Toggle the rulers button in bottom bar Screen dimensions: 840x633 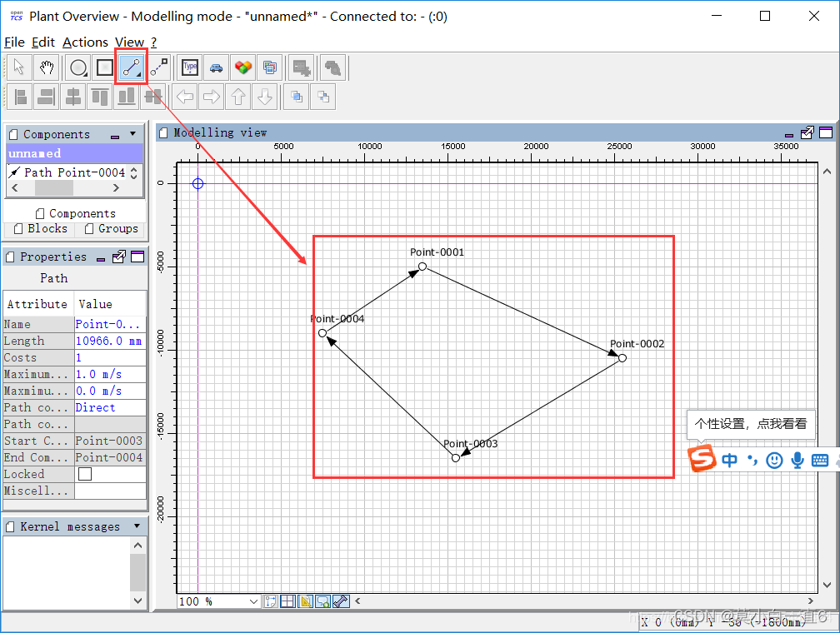pyautogui.click(x=305, y=601)
